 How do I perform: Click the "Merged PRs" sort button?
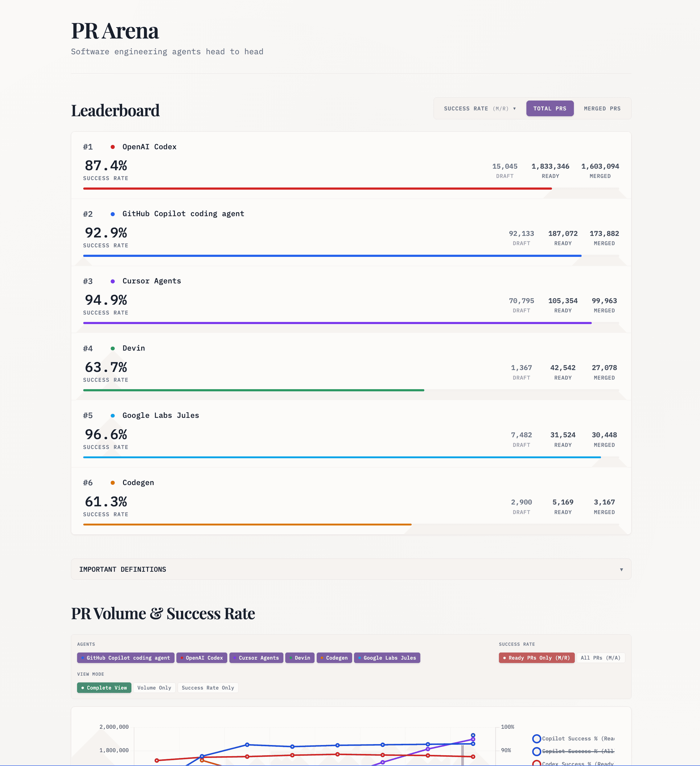[602, 108]
